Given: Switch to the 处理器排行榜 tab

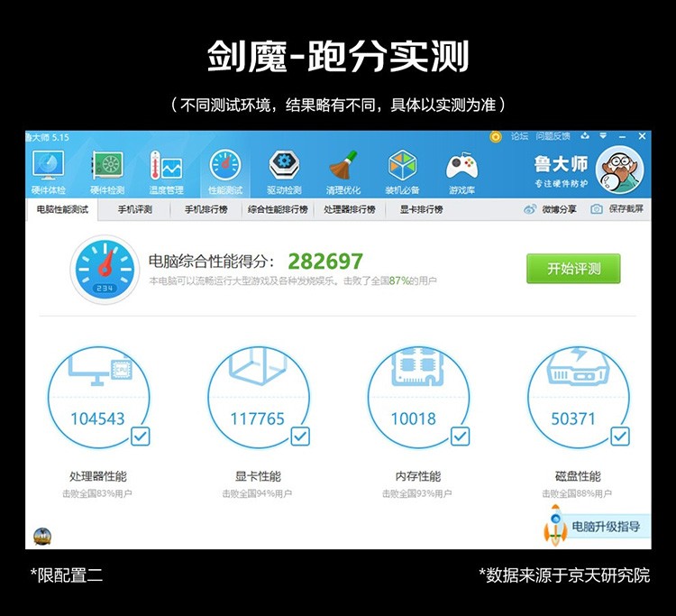Looking at the screenshot, I should (350, 209).
